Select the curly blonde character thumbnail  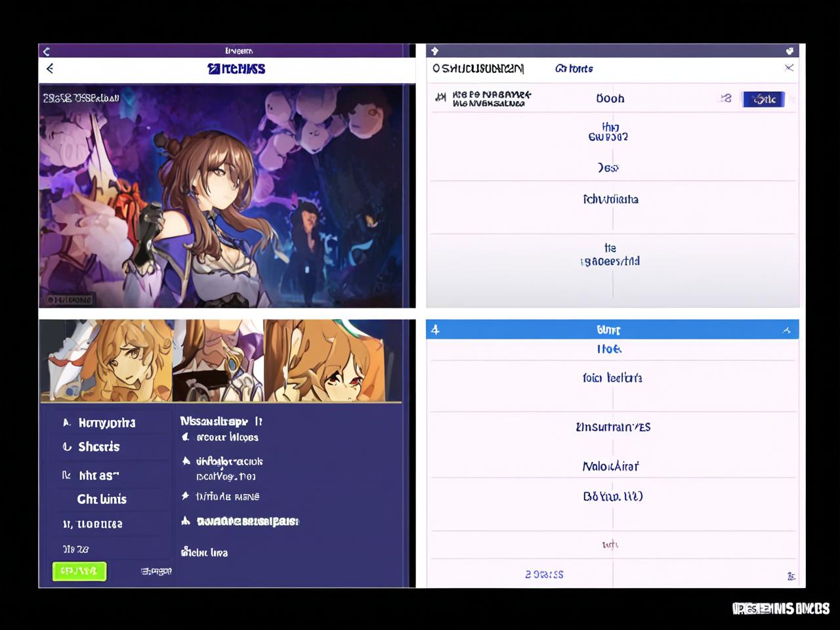[106, 360]
